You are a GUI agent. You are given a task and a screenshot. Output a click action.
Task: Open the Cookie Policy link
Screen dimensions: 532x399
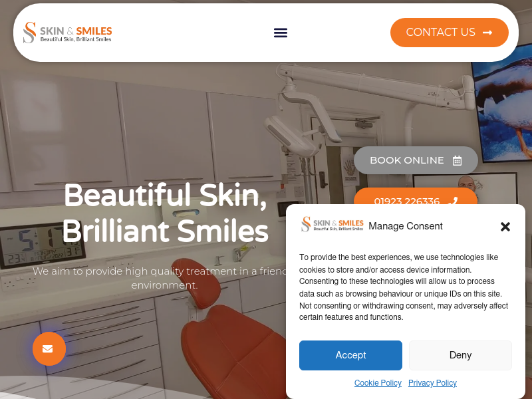378,383
